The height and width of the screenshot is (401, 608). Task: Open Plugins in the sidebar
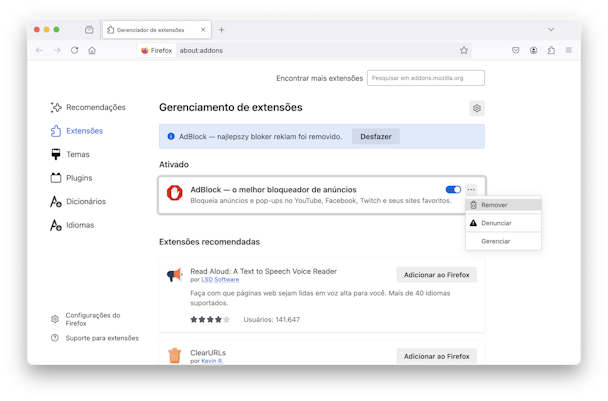tap(72, 178)
